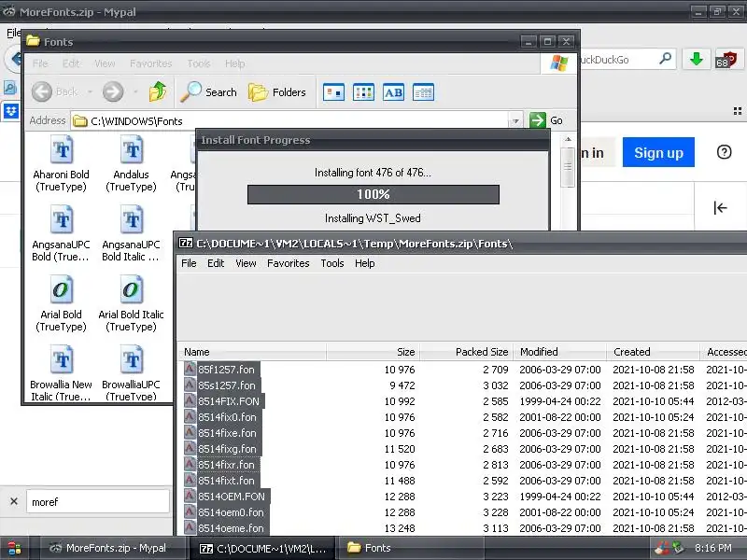Click the green Go arrow button

(538, 120)
